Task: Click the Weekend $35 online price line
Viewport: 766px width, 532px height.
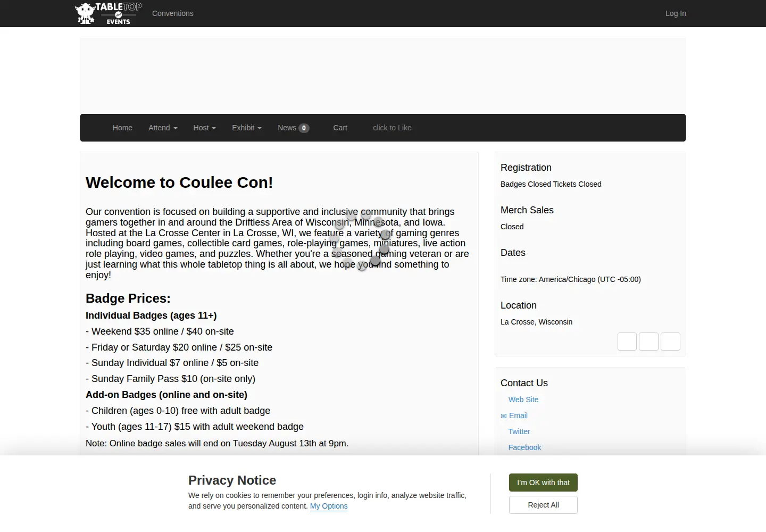Action: [x=160, y=331]
